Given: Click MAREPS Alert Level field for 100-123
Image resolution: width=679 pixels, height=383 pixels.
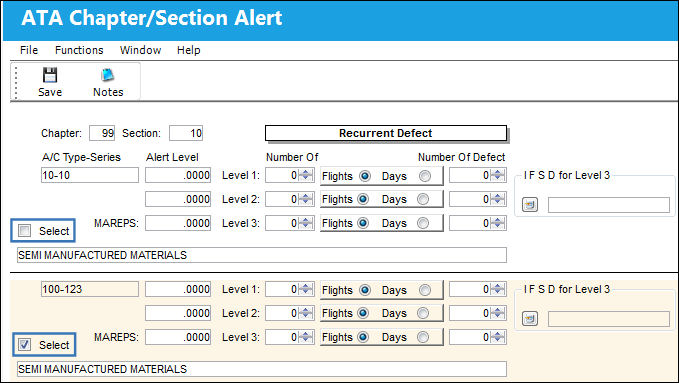Looking at the screenshot, I should 178,337.
